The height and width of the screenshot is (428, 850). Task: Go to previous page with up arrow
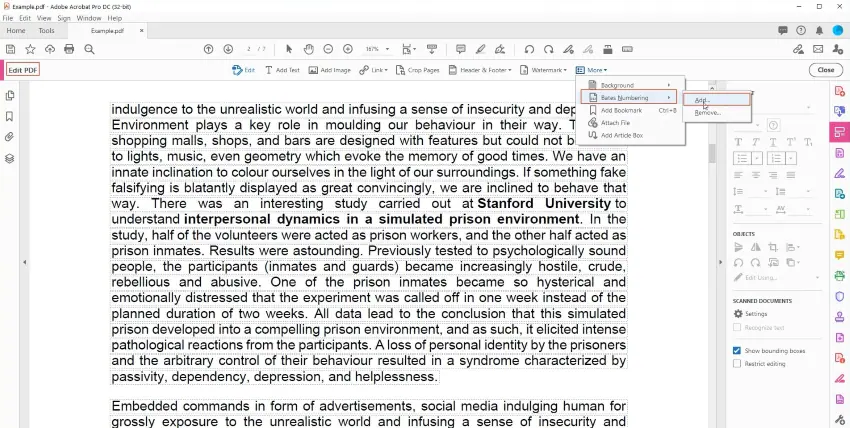tap(208, 49)
